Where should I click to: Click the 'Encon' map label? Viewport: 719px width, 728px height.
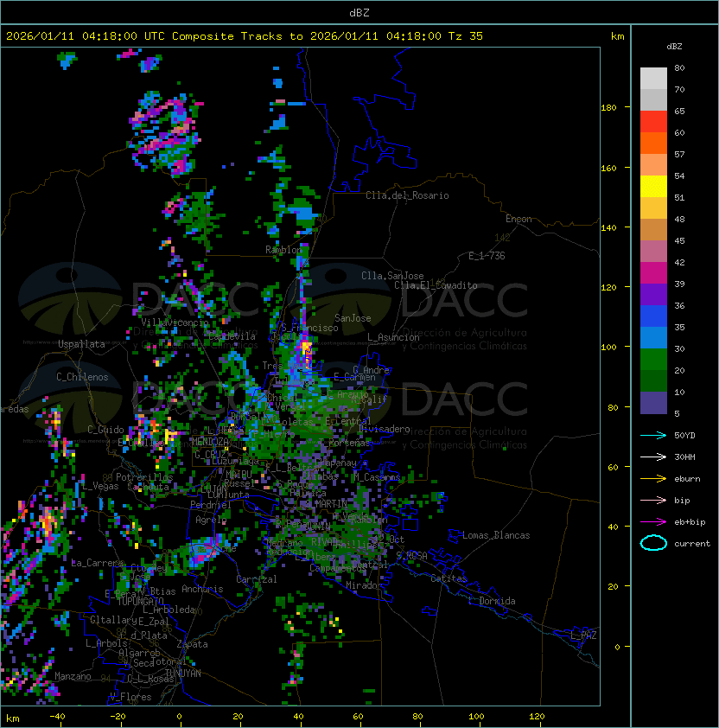519,219
